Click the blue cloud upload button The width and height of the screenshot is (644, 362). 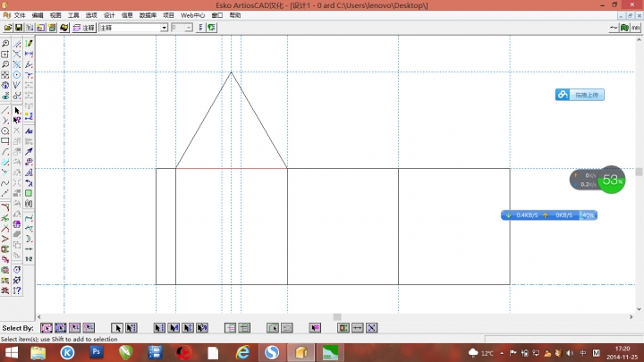click(580, 95)
